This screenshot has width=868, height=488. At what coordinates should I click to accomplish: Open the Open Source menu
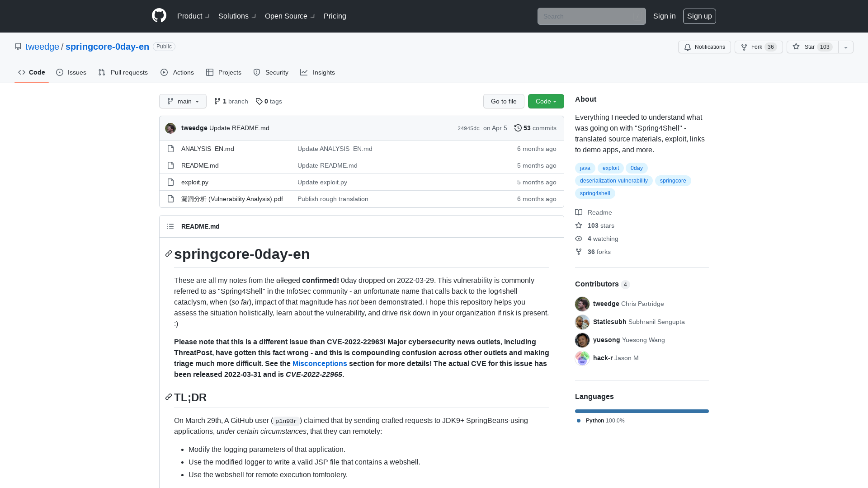point(290,16)
